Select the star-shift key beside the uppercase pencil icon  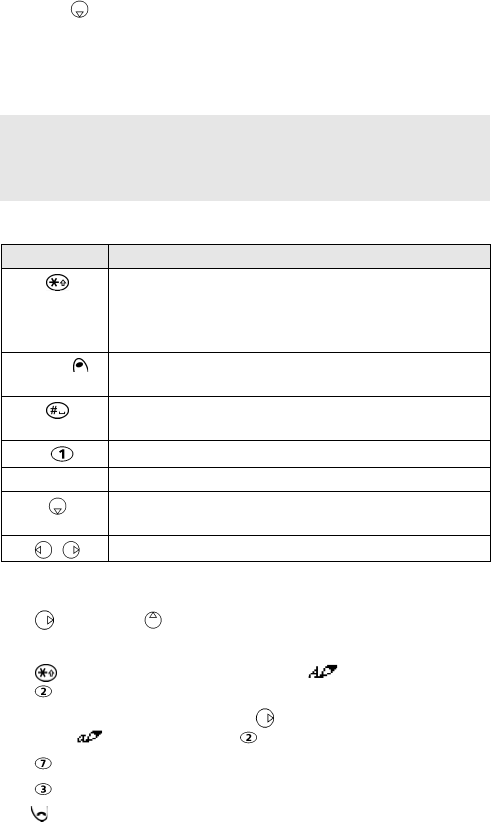click(46, 673)
